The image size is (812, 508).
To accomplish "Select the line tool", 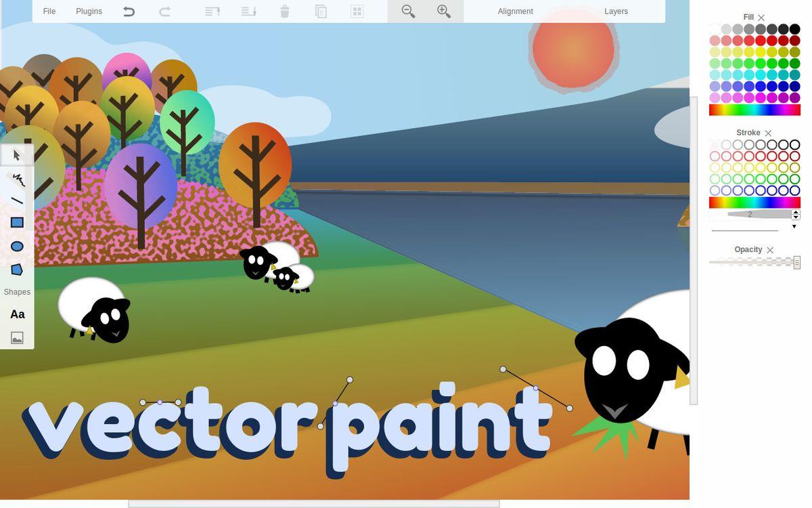I will tap(17, 200).
